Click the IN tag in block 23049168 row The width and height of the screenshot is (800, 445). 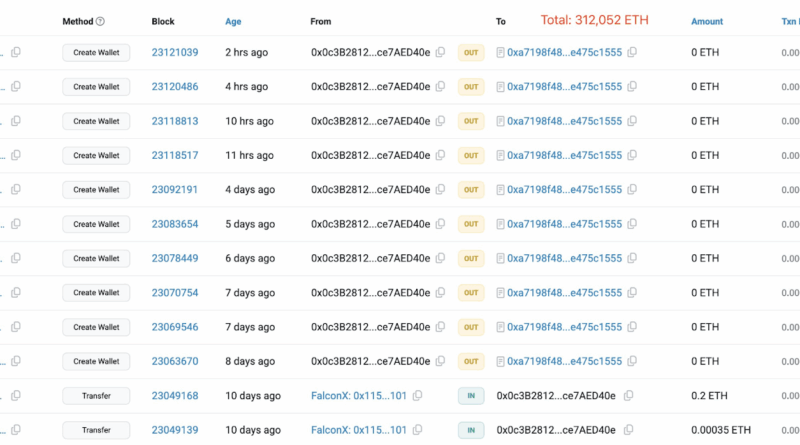(x=471, y=395)
